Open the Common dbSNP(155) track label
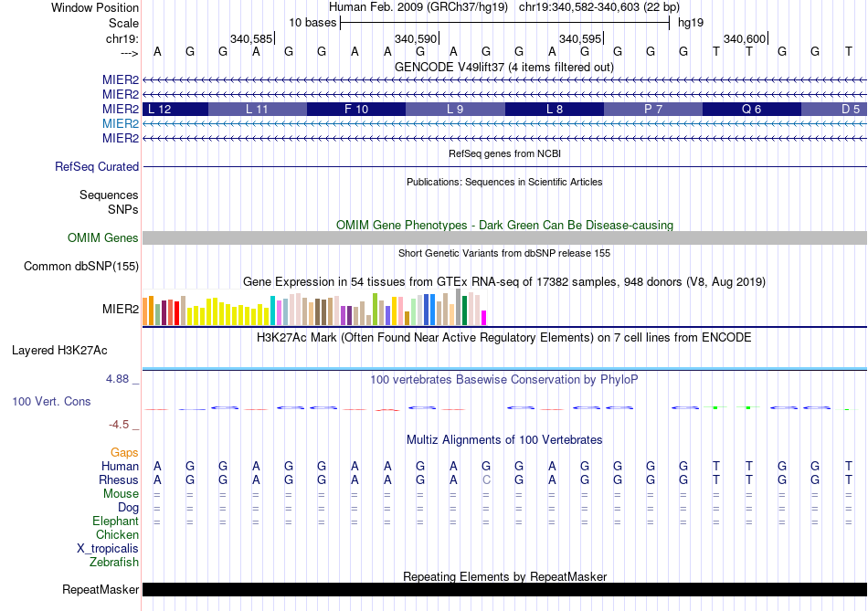The width and height of the screenshot is (868, 611). [x=80, y=267]
